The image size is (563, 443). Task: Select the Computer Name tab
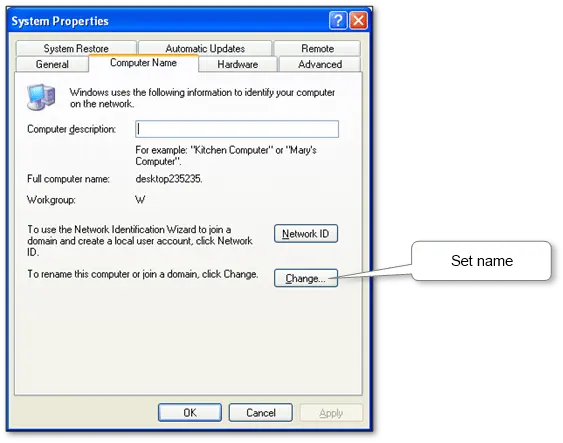(x=143, y=63)
